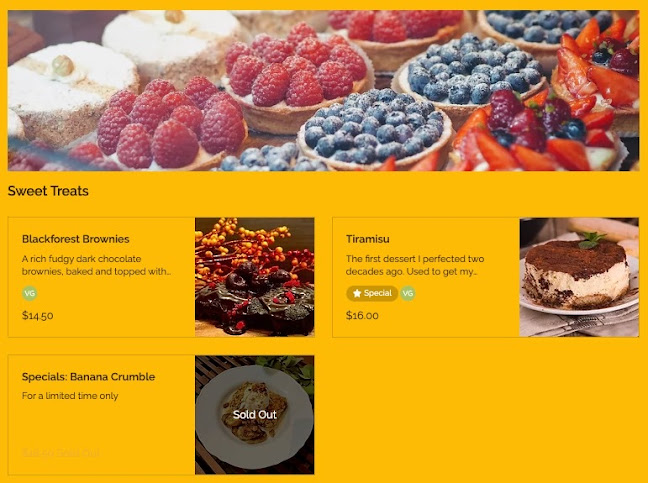The height and width of the screenshot is (483, 648).
Task: Expand the truncated Tiramisu description
Action: pos(415,265)
